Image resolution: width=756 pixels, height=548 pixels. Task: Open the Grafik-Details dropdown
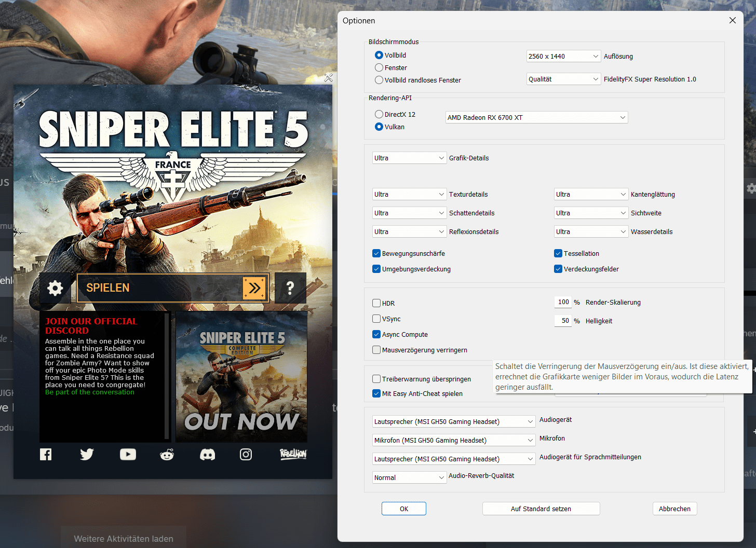(410, 158)
